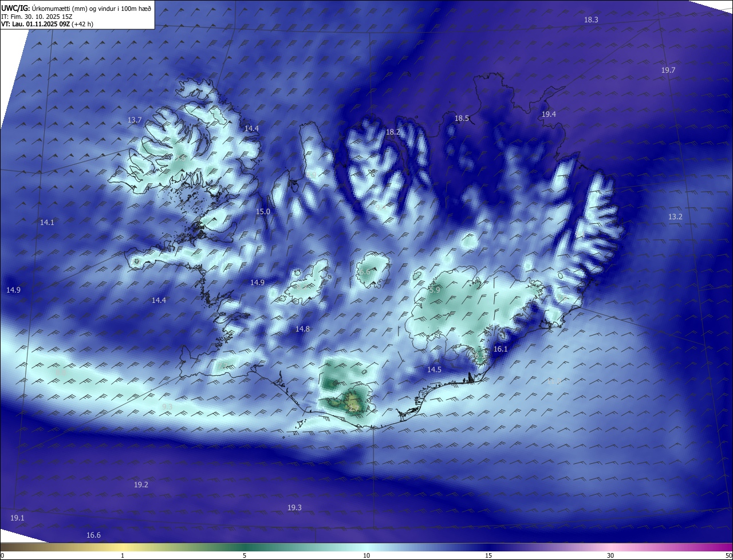Image resolution: width=733 pixels, height=560 pixels.
Task: Select the 16.6 value in the dark purple corner
Action: pyautogui.click(x=93, y=535)
